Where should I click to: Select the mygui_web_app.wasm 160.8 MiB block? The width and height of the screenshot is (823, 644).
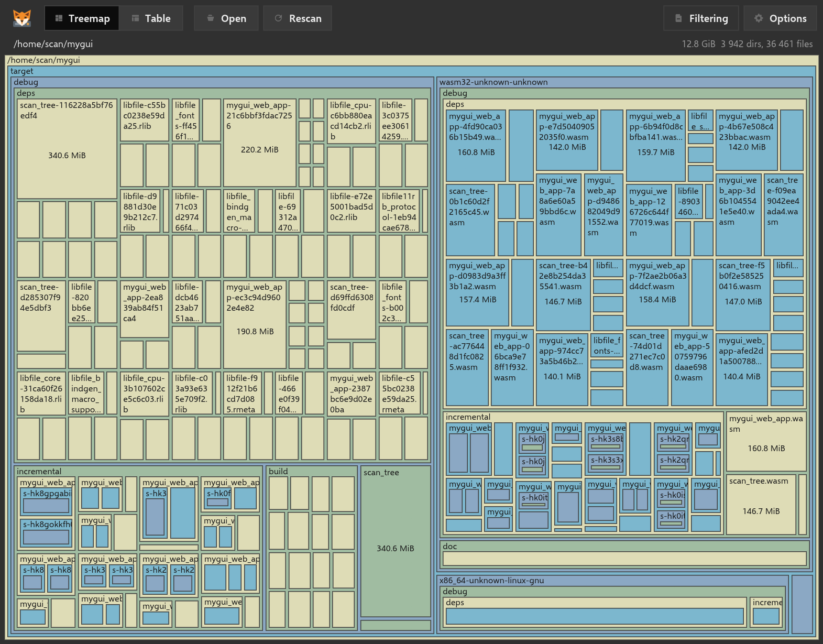[766, 441]
